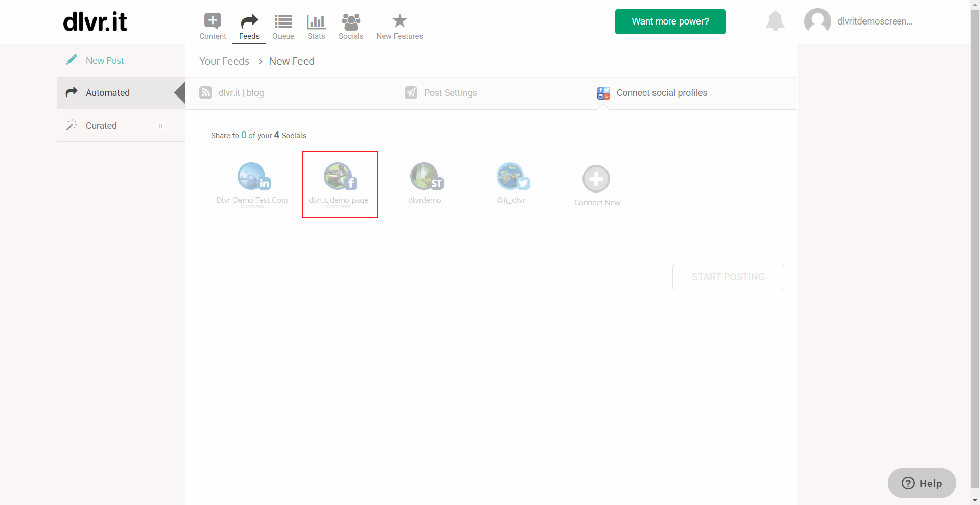Click the page scrollbar down arrow
Image resolution: width=980 pixels, height=505 pixels.
click(975, 500)
